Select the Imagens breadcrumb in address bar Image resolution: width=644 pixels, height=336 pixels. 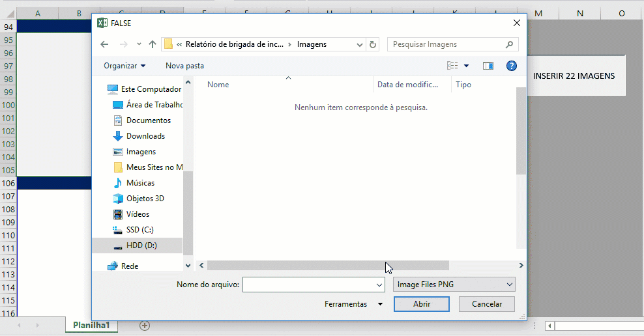pos(312,44)
